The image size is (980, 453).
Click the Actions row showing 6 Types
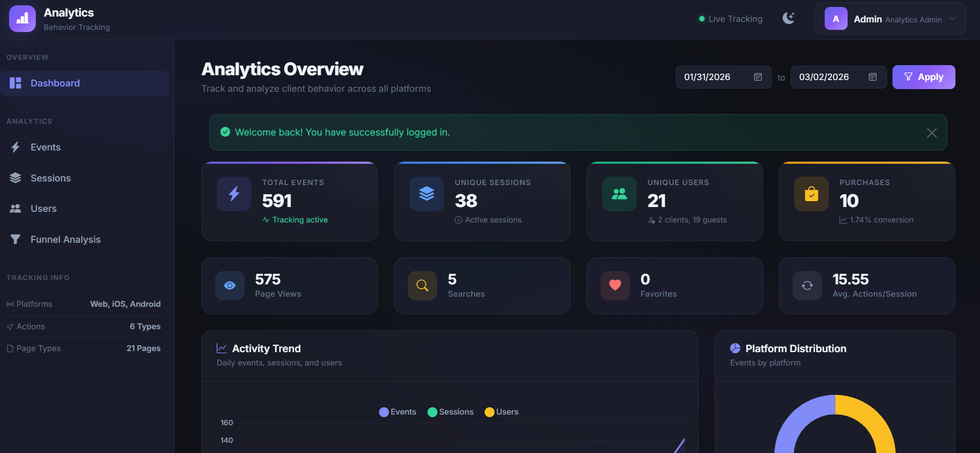[83, 327]
